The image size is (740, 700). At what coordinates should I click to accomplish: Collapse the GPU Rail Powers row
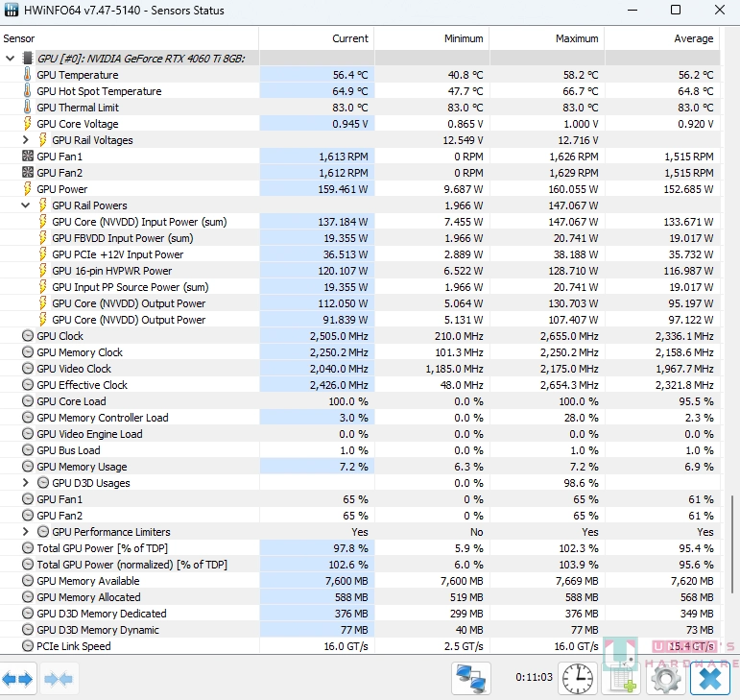[26, 205]
